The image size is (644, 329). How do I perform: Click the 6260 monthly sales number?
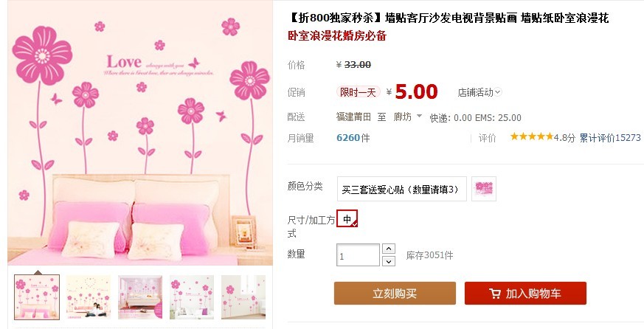click(348, 138)
